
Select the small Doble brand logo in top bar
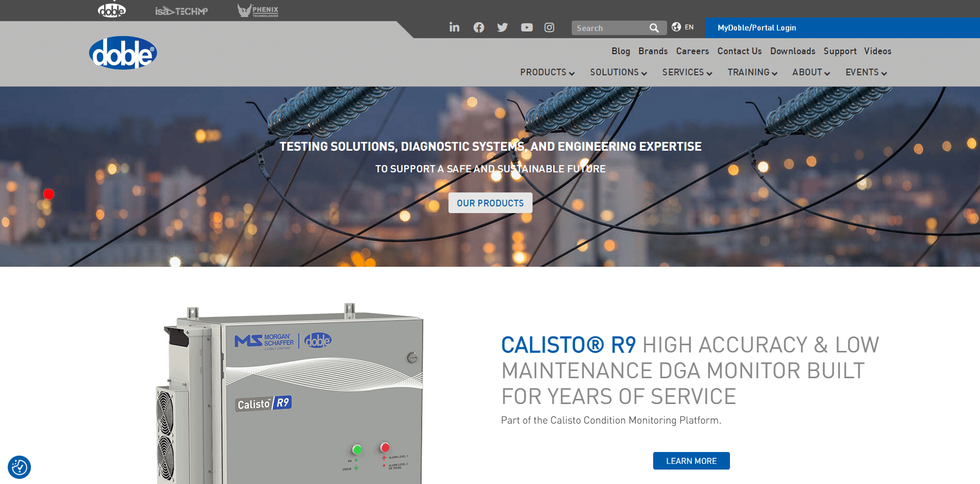(x=112, y=10)
